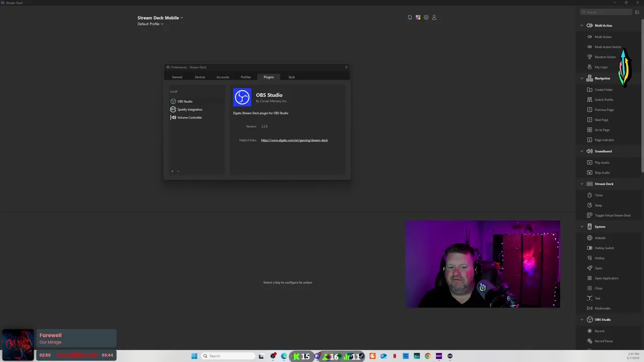The width and height of the screenshot is (644, 362).
Task: Click the actions Search field
Action: pyautogui.click(x=606, y=12)
